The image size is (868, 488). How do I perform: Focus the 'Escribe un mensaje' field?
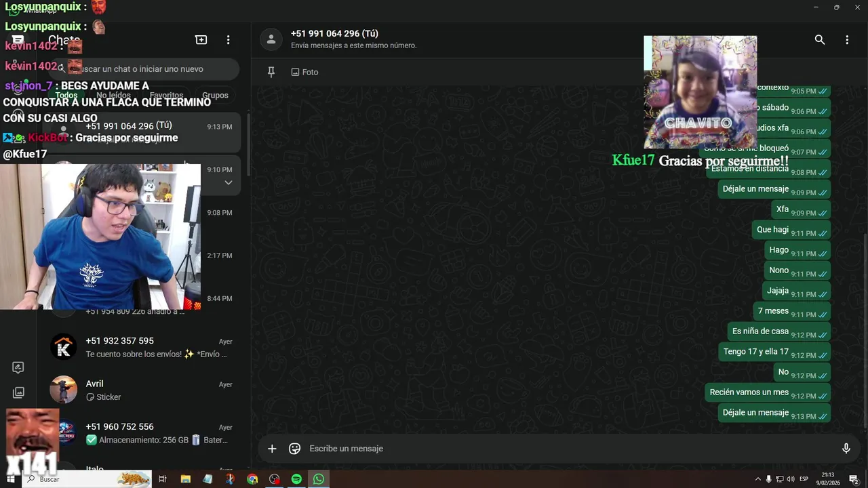570,449
